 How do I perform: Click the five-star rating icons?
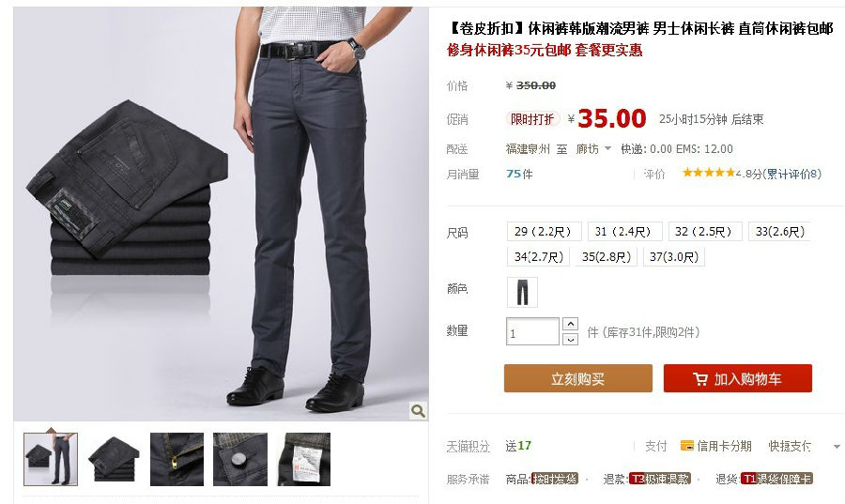(x=708, y=173)
